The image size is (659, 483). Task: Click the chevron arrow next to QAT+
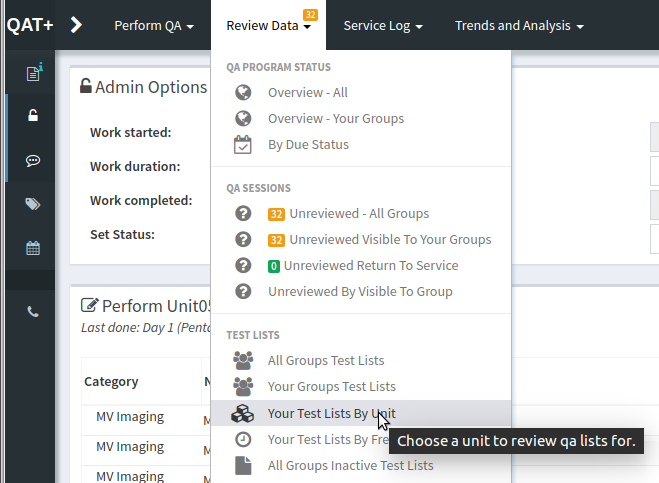click(x=76, y=25)
